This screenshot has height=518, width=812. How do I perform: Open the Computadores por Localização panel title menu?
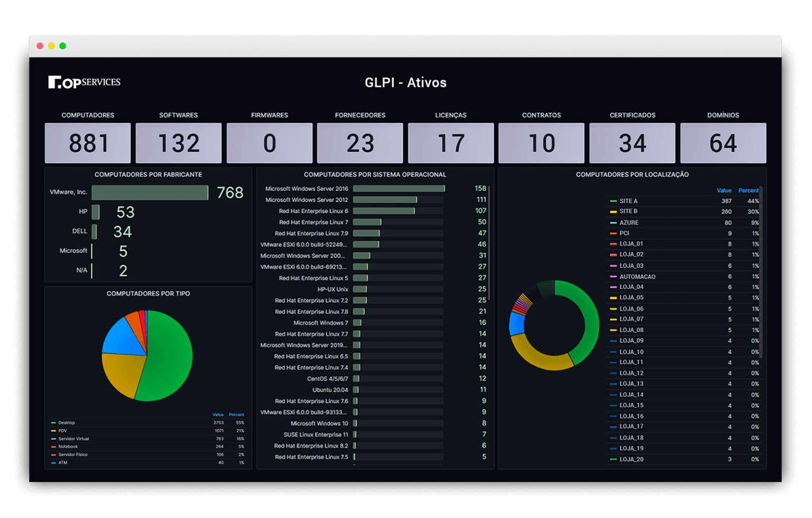(632, 175)
